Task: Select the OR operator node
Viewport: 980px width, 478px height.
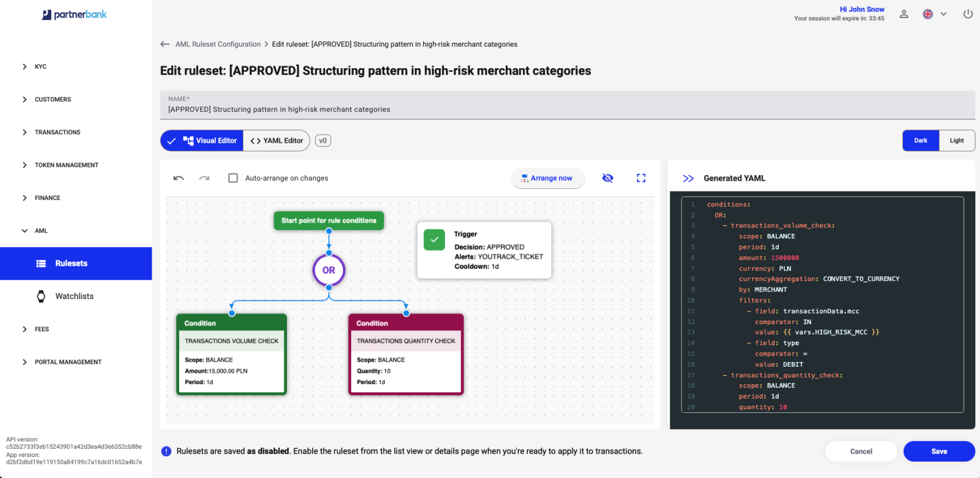Action: (329, 270)
